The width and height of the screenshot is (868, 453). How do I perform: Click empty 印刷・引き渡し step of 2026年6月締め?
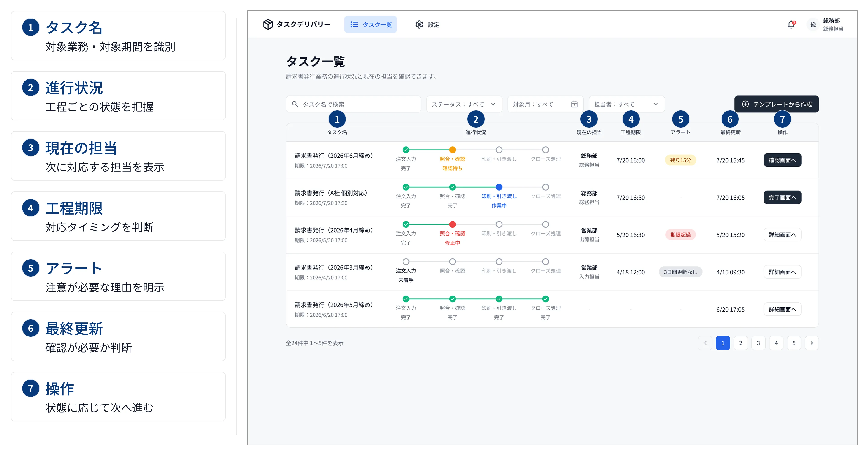[499, 150]
